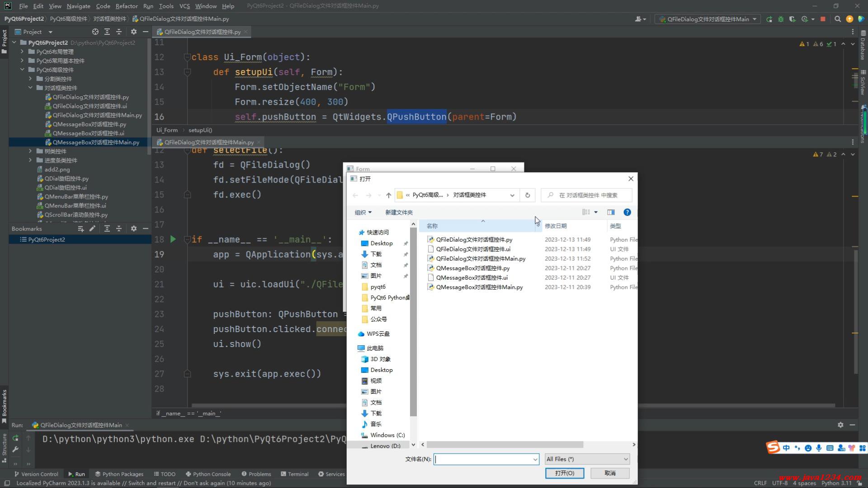The height and width of the screenshot is (488, 868).
Task: Click search box 在 对话框类控件 中搜索
Action: [x=586, y=195]
